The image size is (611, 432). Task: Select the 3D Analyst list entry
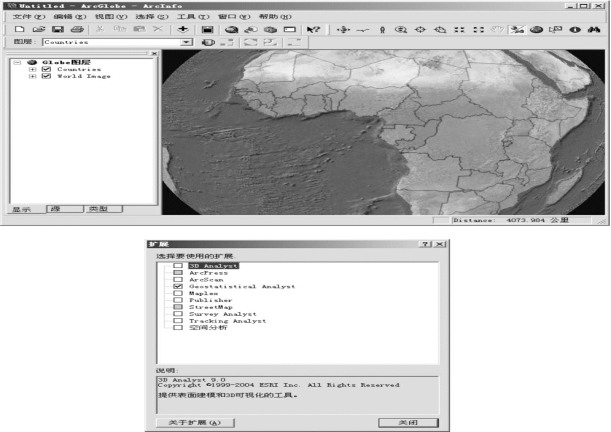214,266
